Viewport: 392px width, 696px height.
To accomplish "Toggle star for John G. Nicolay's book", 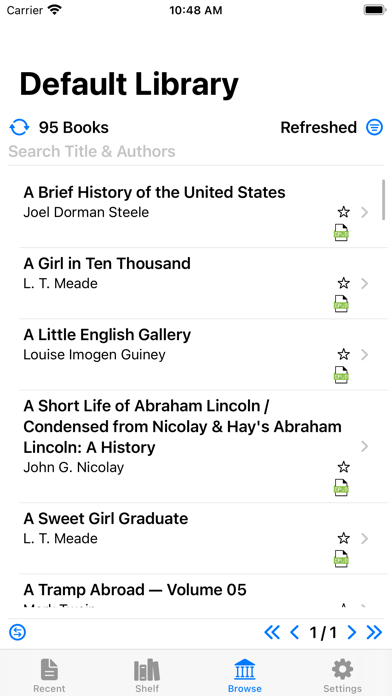I will coord(343,467).
